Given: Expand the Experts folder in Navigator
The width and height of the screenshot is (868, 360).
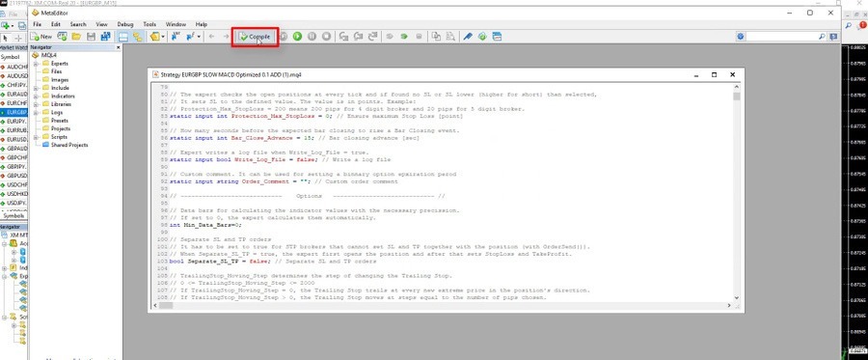Looking at the screenshot, I should click(36, 64).
